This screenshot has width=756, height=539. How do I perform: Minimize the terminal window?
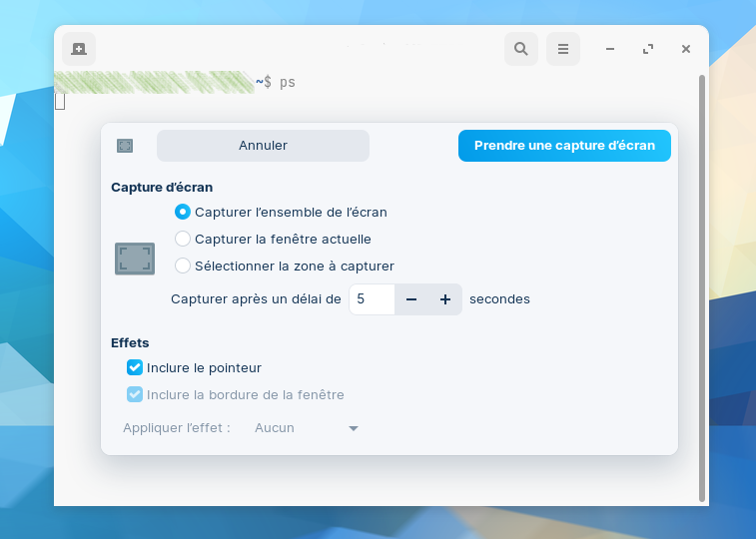(x=610, y=48)
